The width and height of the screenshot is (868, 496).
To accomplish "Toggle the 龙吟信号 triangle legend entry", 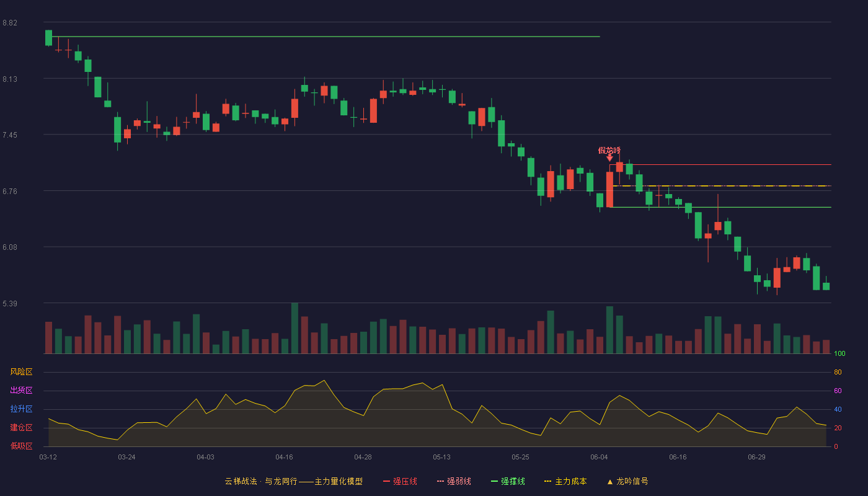I will pos(627,481).
